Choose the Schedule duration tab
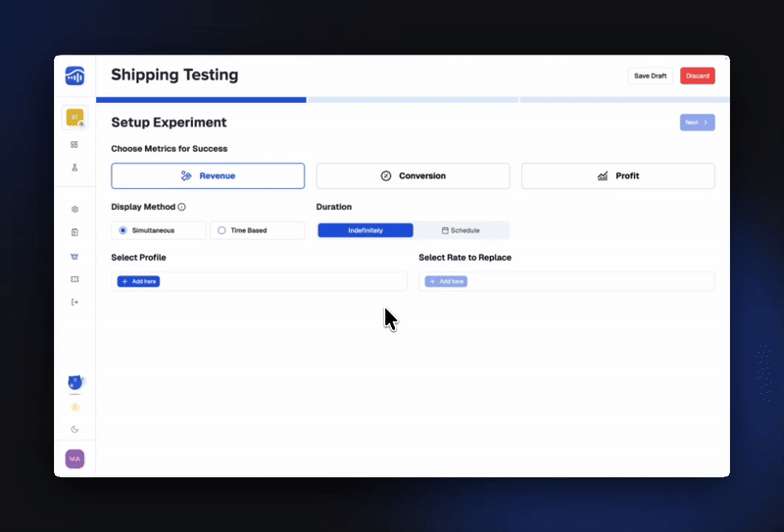784x532 pixels. [461, 230]
